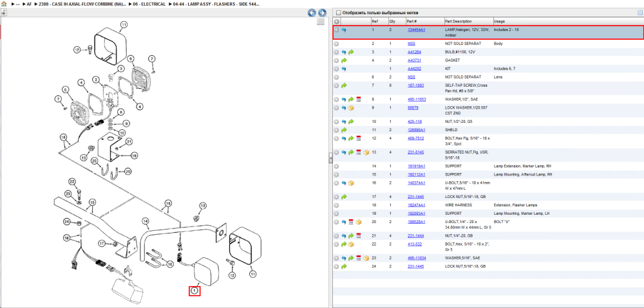Screen dimensions: 644x308
Task: Toggle selection circle for ref 2 Body row
Action: (x=336, y=44)
